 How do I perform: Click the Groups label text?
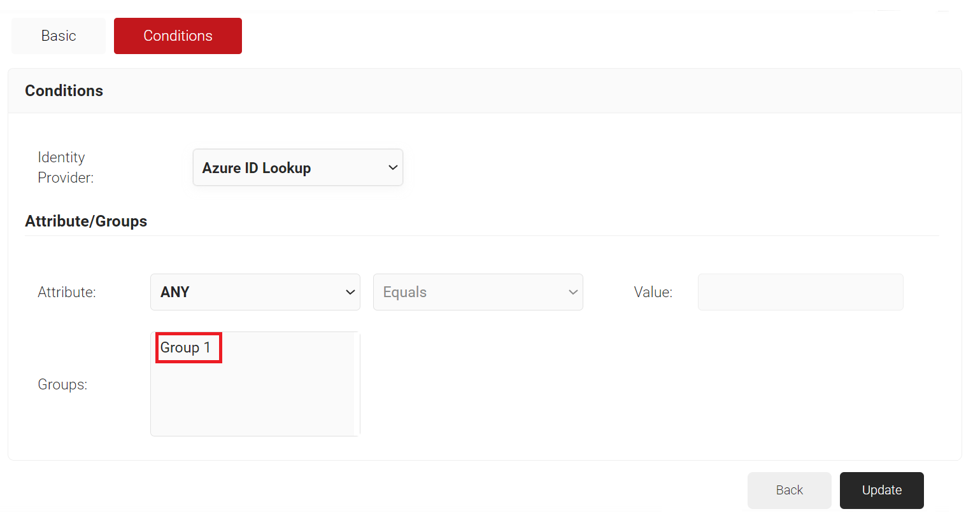point(62,384)
